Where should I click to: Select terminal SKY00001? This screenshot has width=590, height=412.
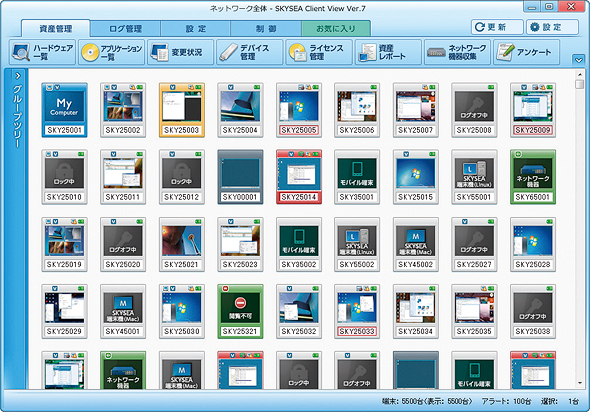coord(240,177)
